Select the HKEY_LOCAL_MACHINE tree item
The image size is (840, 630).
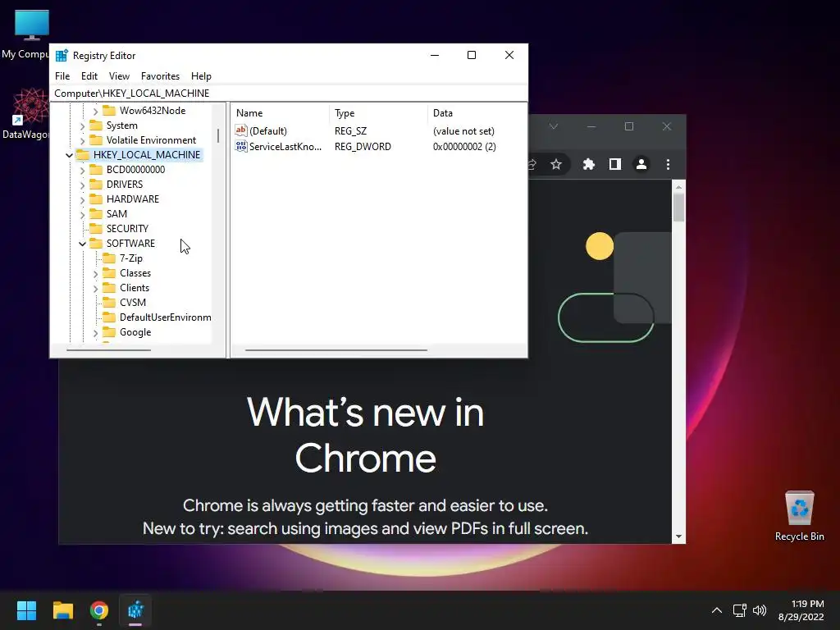(x=147, y=155)
